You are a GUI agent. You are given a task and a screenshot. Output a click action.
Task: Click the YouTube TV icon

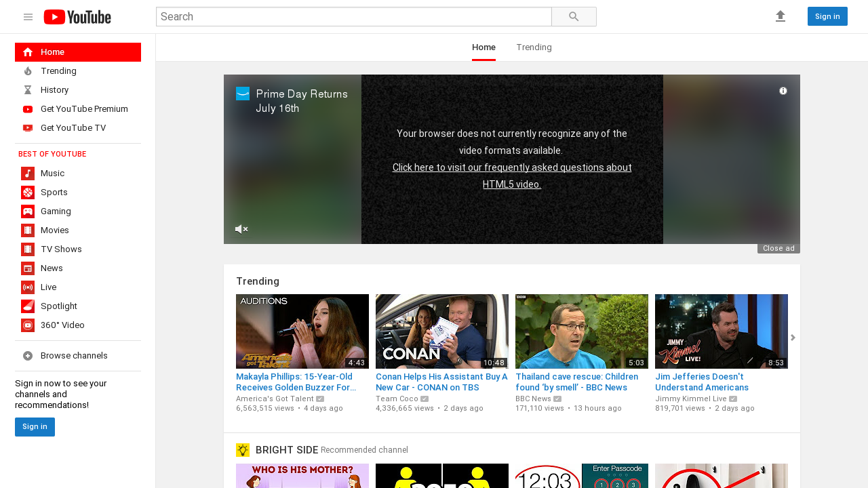click(x=28, y=128)
